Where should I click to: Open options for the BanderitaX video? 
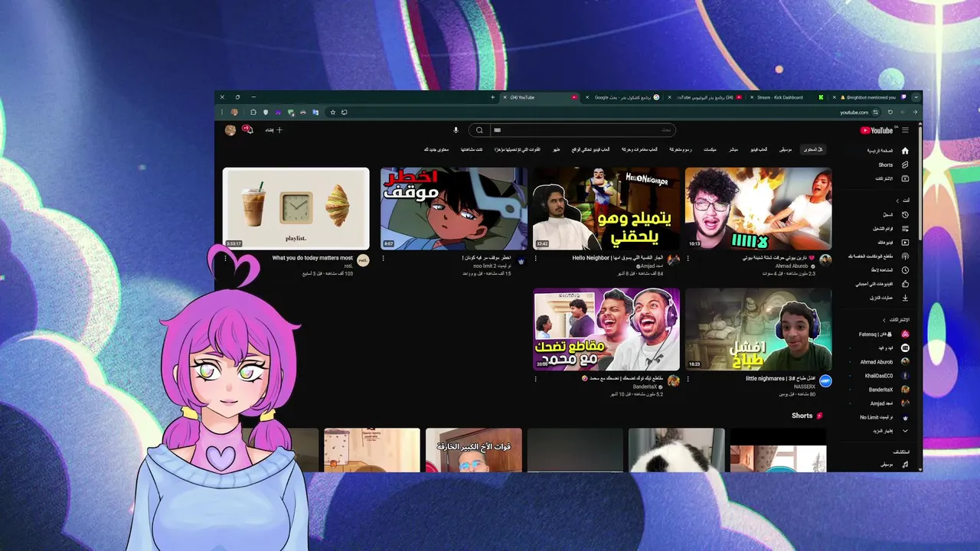click(535, 379)
